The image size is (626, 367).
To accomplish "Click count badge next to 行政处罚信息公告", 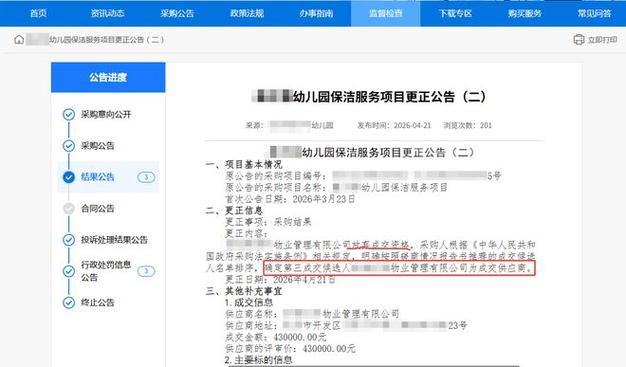I will [146, 271].
